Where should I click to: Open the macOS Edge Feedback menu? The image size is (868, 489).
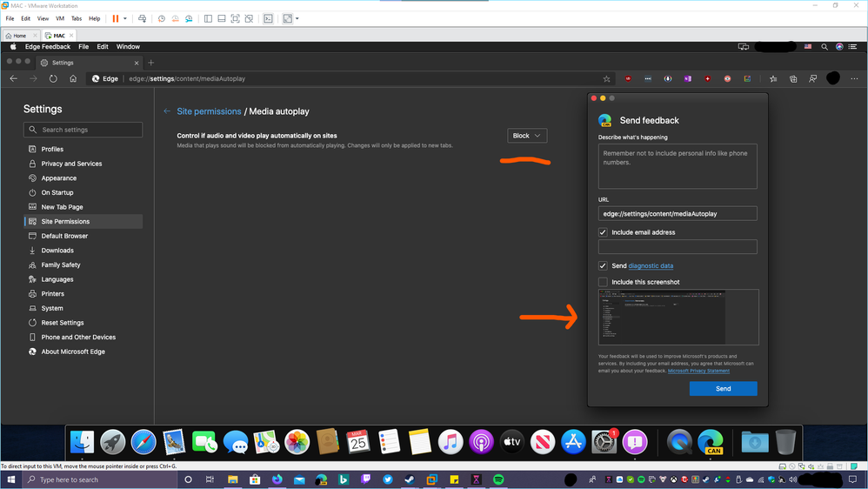coord(48,47)
